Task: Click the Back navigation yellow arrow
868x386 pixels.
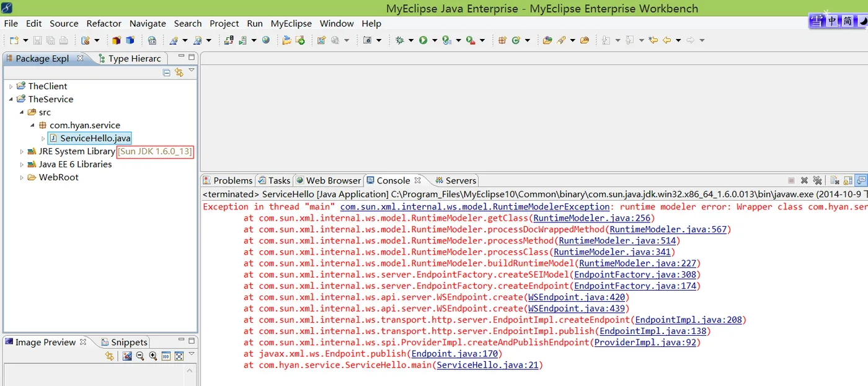Action: 667,40
